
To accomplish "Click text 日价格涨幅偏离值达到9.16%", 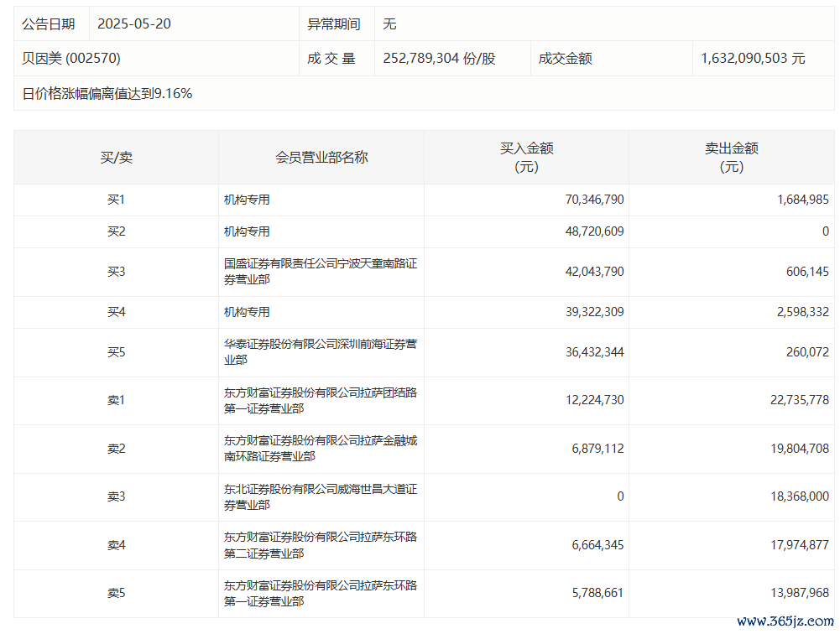I will pyautogui.click(x=107, y=94).
